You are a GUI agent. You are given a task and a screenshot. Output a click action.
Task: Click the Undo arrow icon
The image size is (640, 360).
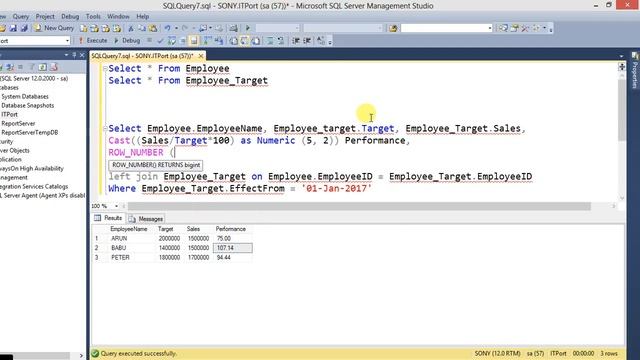click(x=167, y=28)
